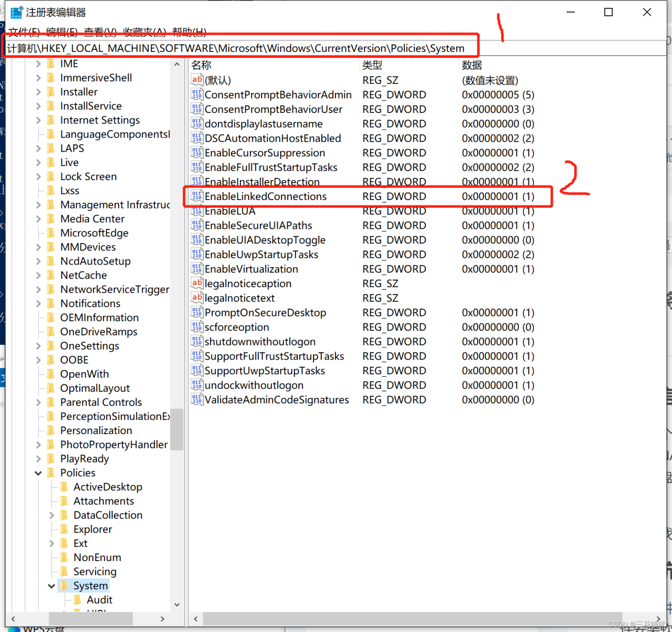The width and height of the screenshot is (672, 632).
Task: Click the scforceoption value icon
Action: 197,327
